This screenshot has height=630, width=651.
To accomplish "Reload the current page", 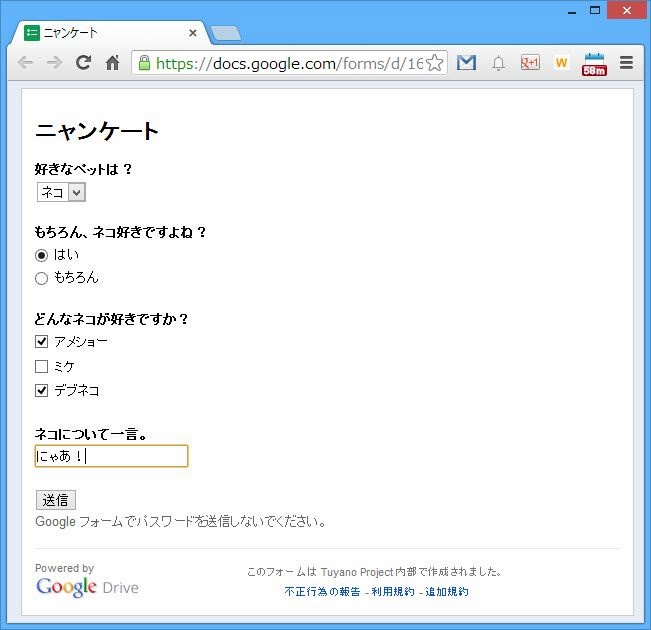I will [84, 63].
